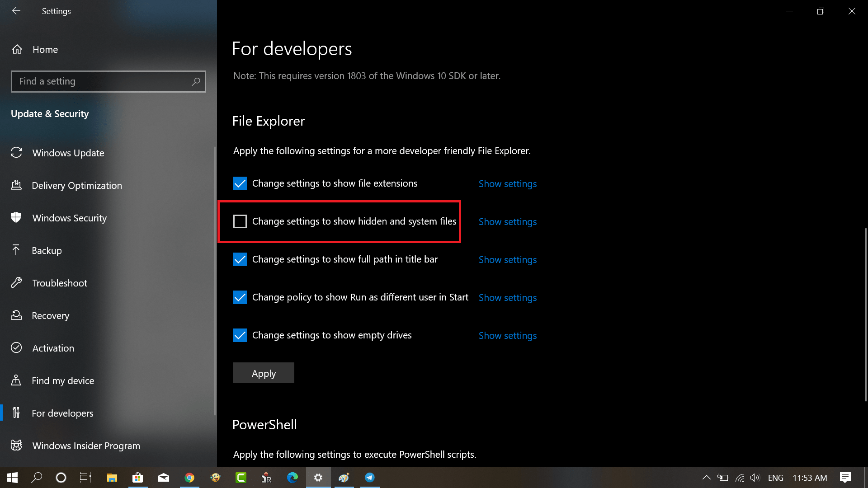The image size is (868, 488).
Task: Click the Home house icon in sidebar
Action: click(17, 49)
